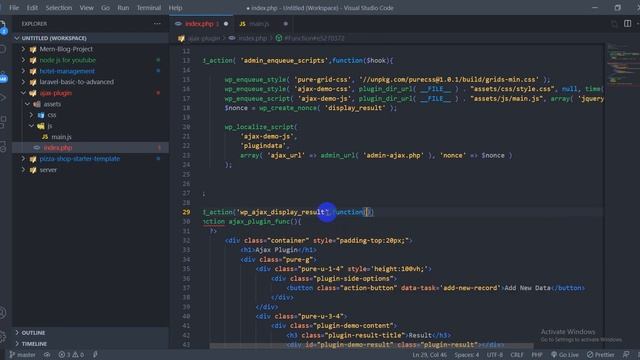Screen dimensions: 640x360
Task: Open the View menu
Action: (x=87, y=8)
